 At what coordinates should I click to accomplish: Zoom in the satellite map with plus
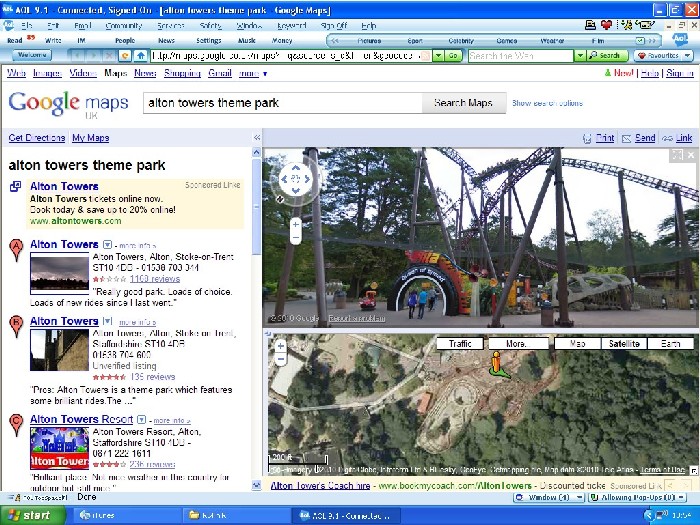(281, 346)
